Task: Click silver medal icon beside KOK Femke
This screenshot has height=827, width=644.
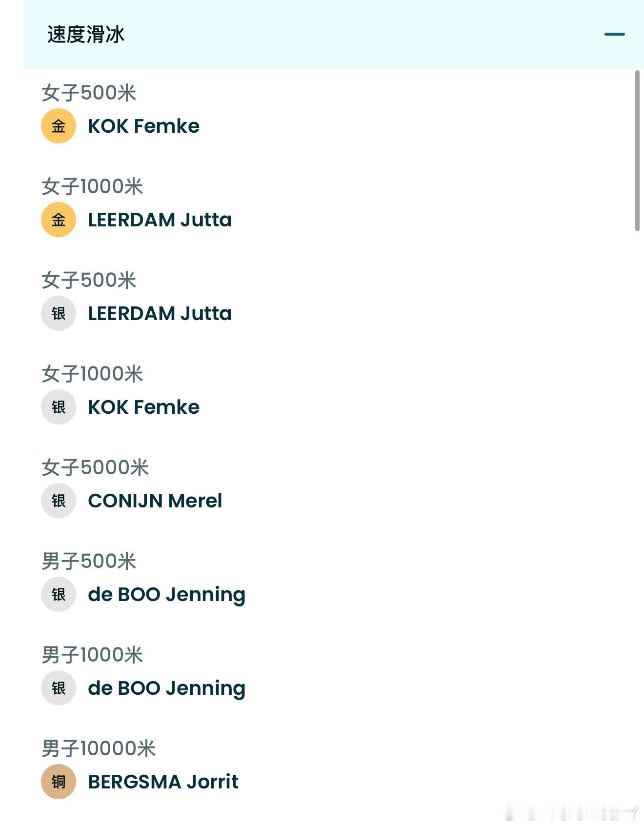Action: [59, 407]
